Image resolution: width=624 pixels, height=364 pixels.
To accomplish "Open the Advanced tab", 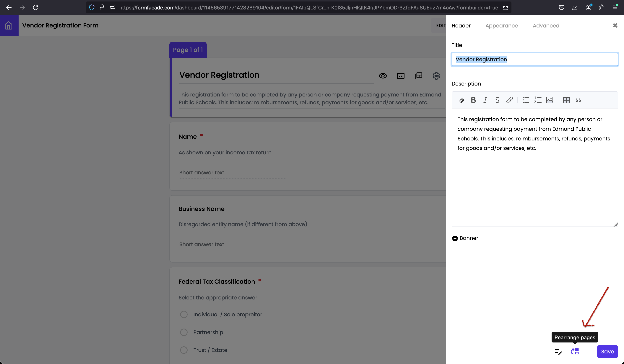I will tap(546, 26).
